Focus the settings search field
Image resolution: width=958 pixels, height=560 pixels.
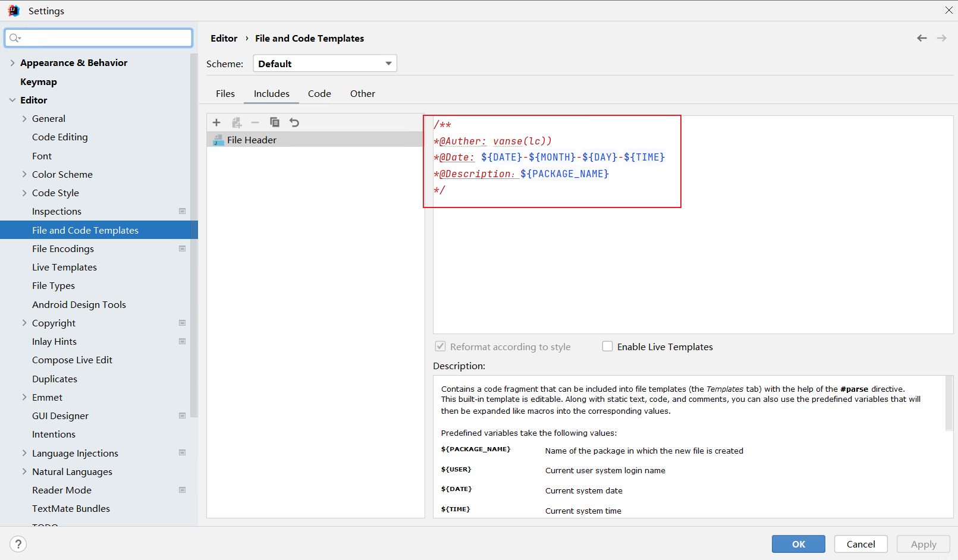click(x=99, y=38)
